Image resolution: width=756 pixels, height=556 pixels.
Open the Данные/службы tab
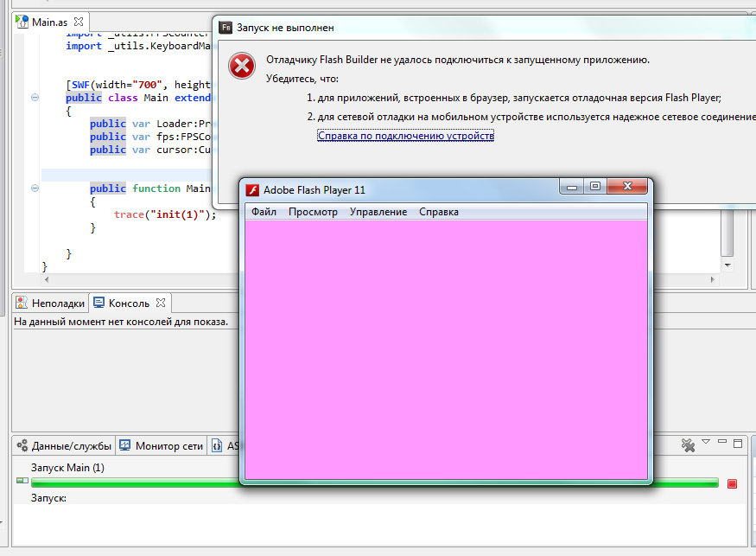pos(64,446)
